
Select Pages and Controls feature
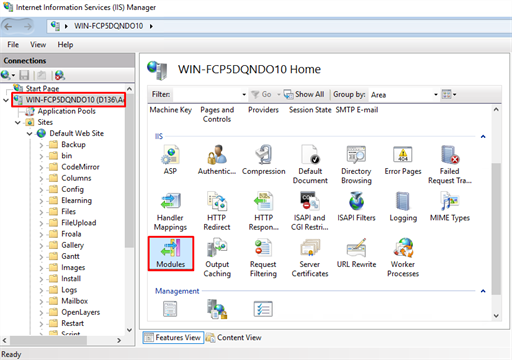point(217,114)
